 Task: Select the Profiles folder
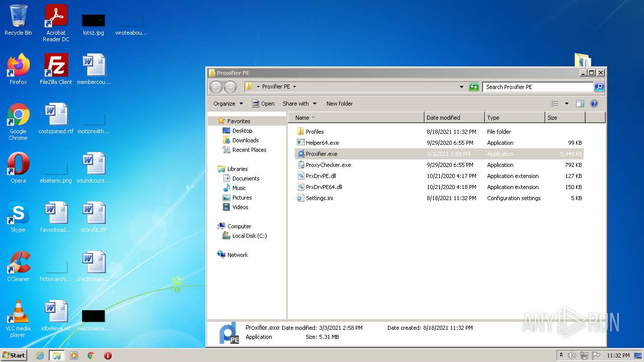[315, 132]
